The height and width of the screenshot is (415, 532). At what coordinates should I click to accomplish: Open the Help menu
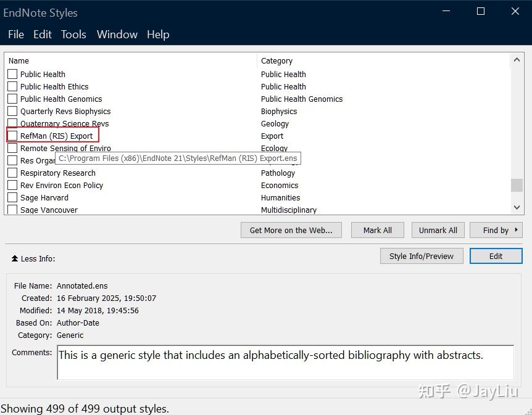pos(158,35)
